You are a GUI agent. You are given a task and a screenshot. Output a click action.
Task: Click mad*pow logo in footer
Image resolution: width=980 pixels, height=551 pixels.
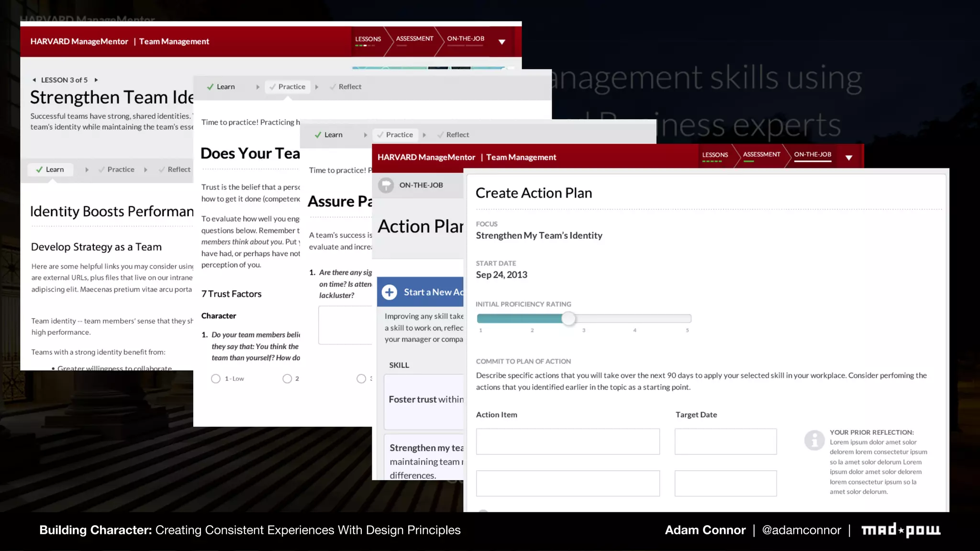[901, 530]
